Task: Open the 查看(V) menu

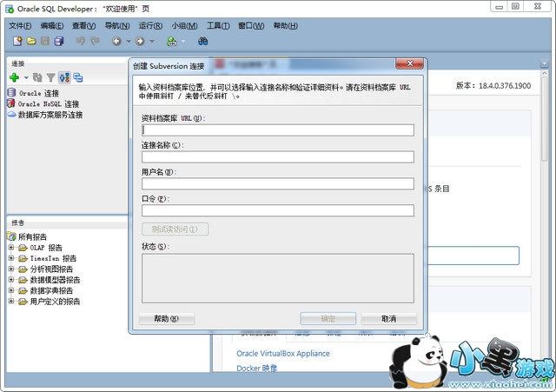Action: (84, 25)
